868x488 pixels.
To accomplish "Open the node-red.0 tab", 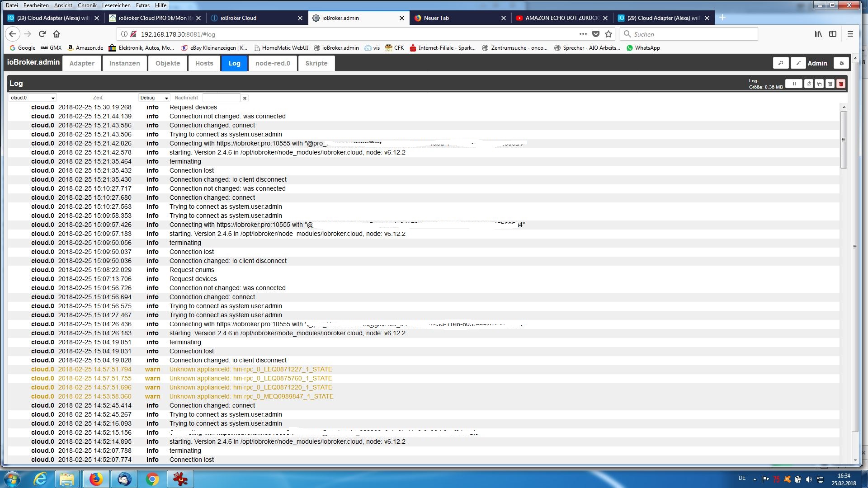I will click(x=273, y=63).
